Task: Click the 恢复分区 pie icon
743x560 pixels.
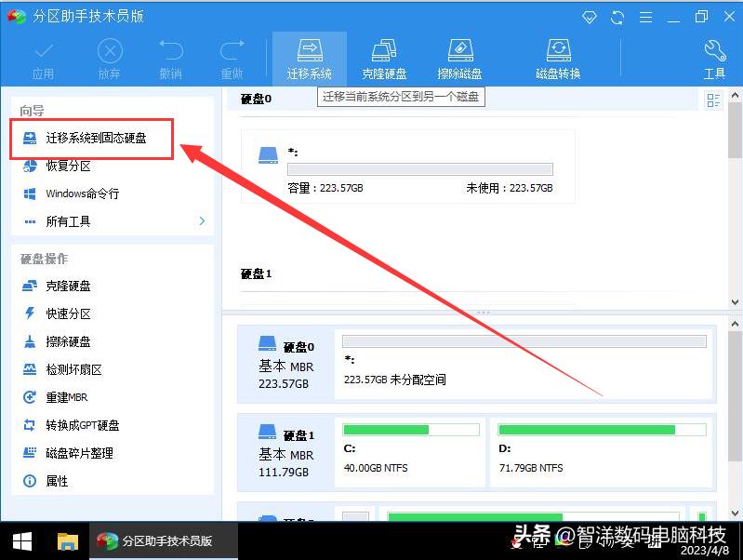Action: tap(30, 166)
